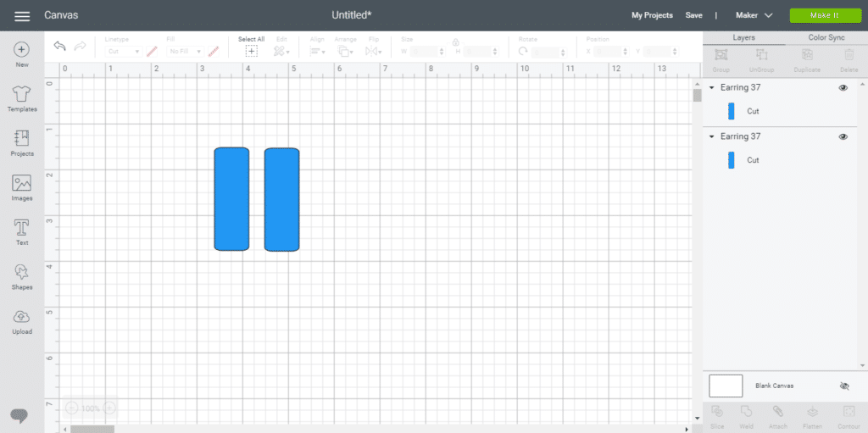Collapse the first Earring 37 group

712,88
